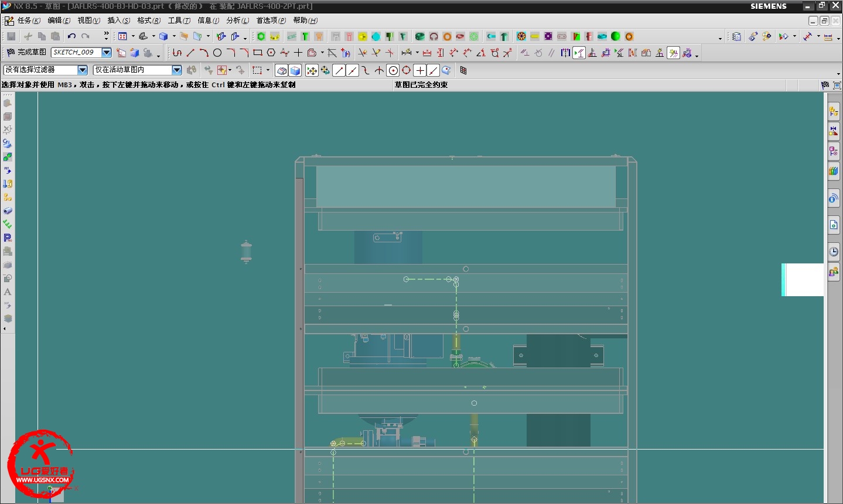Expand the standard toolbar overflow chevron

click(x=106, y=35)
